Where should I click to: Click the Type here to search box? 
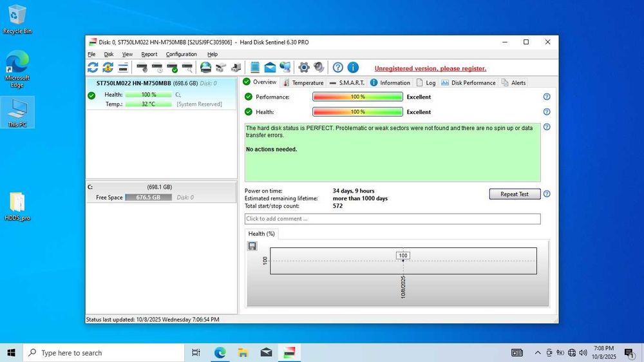click(104, 352)
